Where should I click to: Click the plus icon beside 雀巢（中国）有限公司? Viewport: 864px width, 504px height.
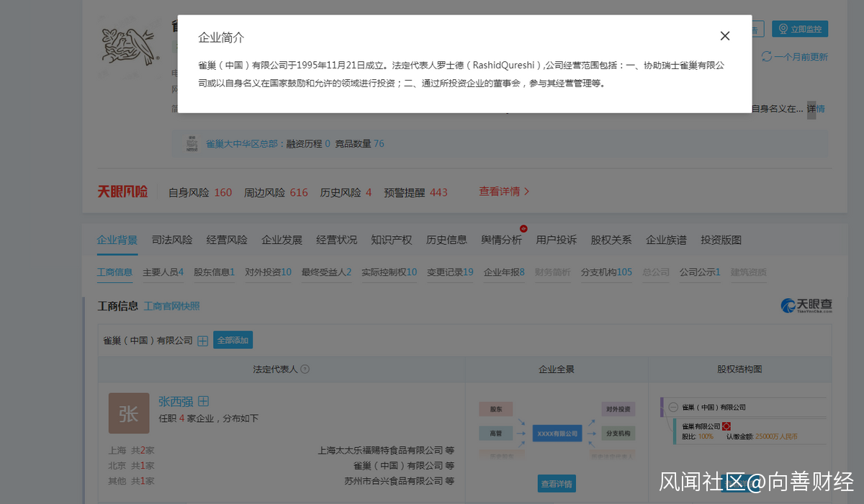click(x=202, y=341)
